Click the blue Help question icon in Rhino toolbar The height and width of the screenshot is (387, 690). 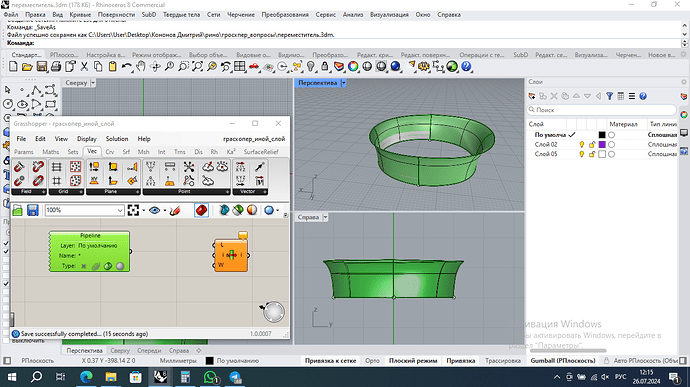coord(466,66)
